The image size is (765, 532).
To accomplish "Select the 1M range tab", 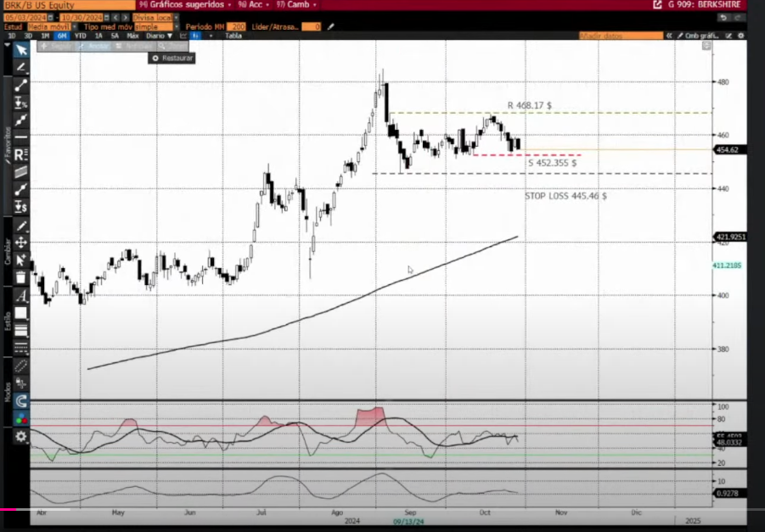I will [45, 36].
